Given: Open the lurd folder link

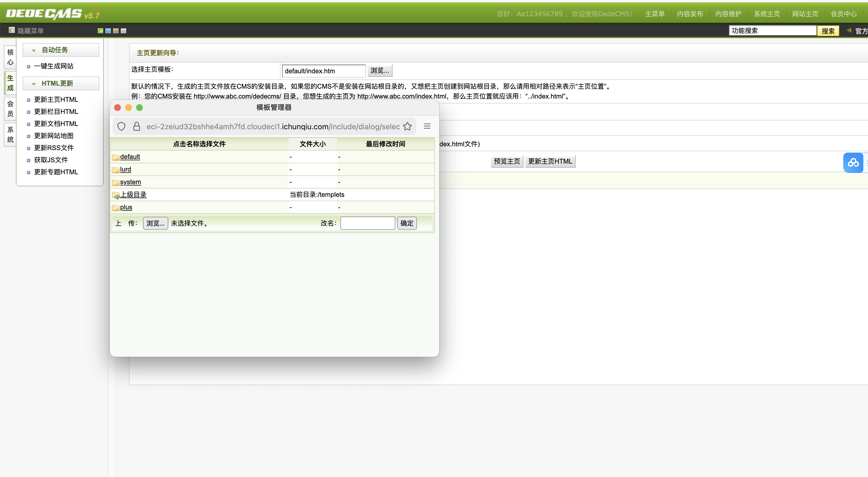Looking at the screenshot, I should click(x=125, y=169).
